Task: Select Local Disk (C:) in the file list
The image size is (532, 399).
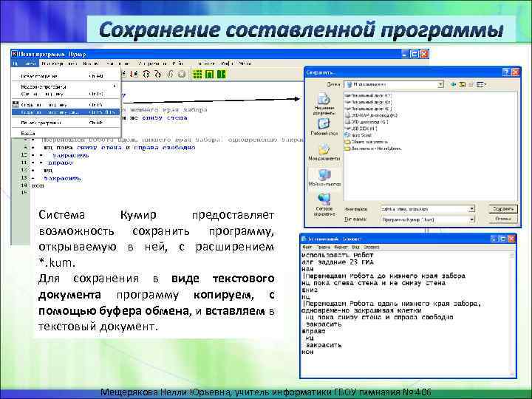Action: tap(368, 95)
